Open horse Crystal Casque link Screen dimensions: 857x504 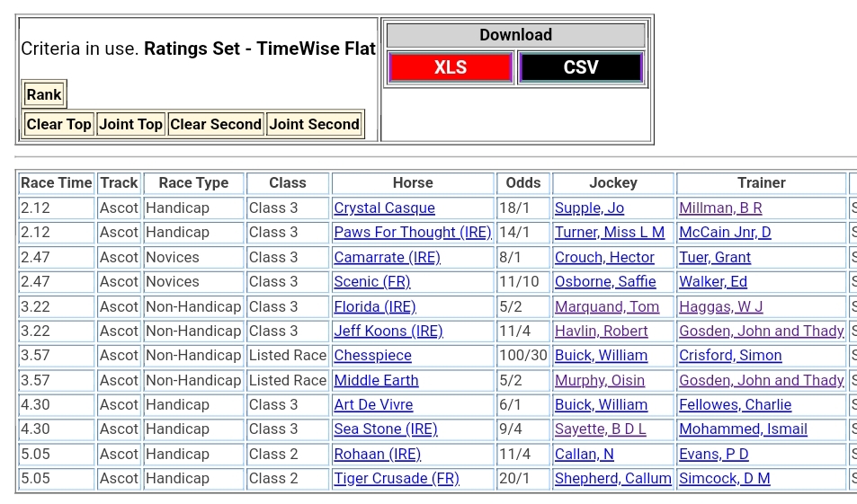[384, 208]
